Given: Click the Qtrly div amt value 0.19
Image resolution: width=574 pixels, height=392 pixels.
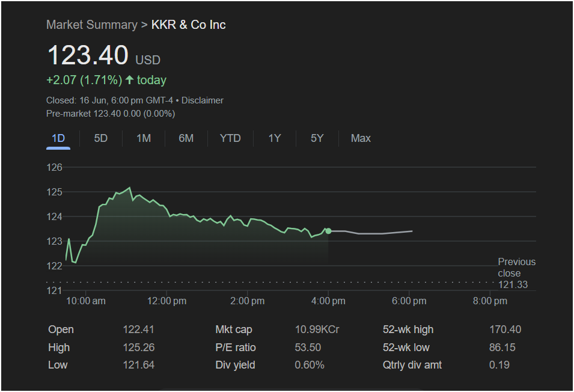Looking at the screenshot, I should pyautogui.click(x=499, y=365).
